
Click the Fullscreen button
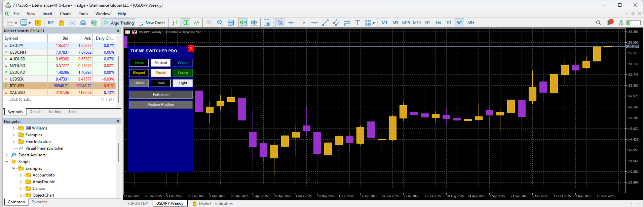pyautogui.click(x=161, y=95)
